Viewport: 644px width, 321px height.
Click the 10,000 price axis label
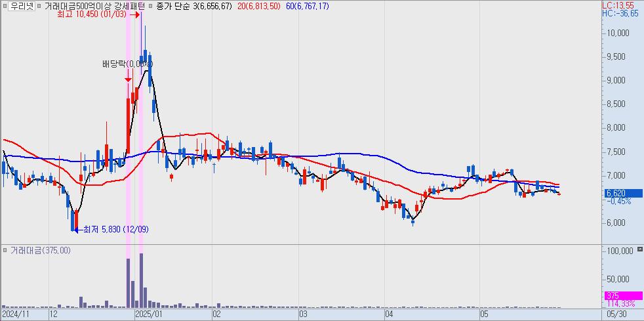coord(618,33)
